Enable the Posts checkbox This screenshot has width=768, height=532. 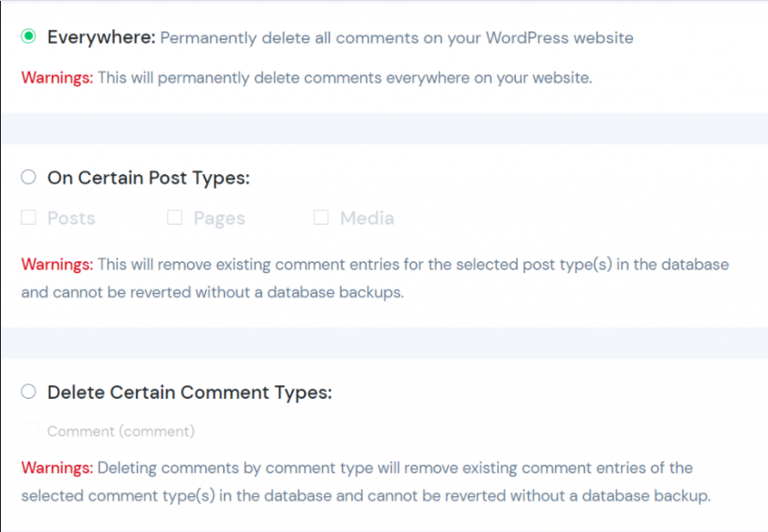28,218
